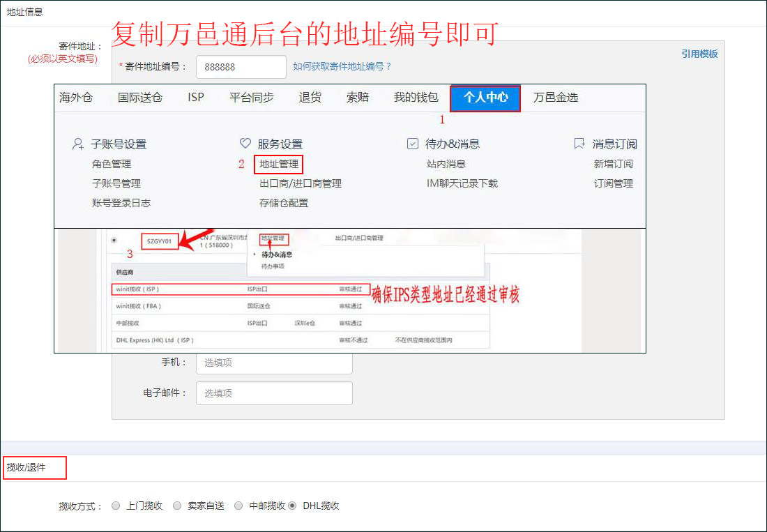
Task: Click the 地址信息 section title
Action: point(25,12)
